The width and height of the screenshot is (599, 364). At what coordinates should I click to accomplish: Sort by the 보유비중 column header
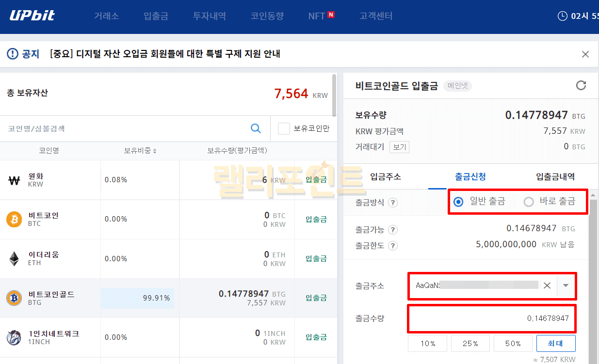[140, 151]
